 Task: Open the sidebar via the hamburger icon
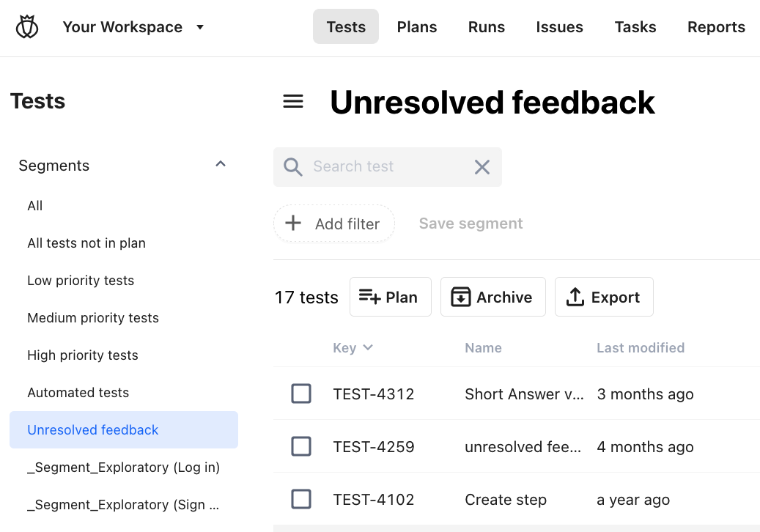(292, 102)
